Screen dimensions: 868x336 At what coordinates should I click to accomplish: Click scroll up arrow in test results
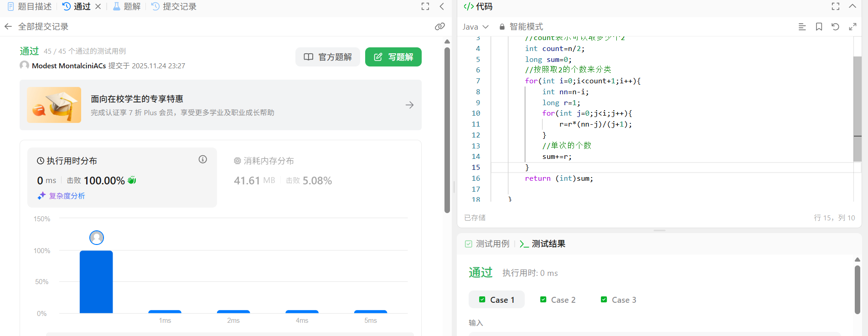858,260
